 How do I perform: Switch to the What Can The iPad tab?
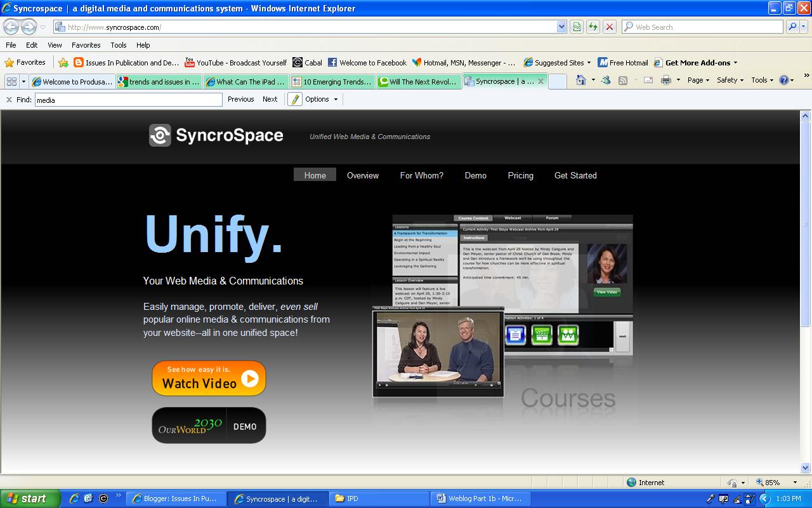pyautogui.click(x=246, y=81)
